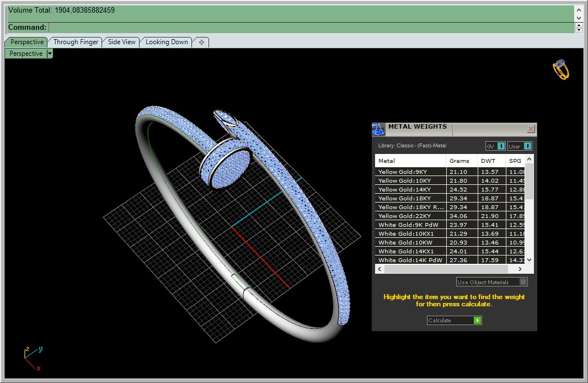Screen dimensions: 588x383
Task: Click the Calculate button
Action: coord(454,320)
